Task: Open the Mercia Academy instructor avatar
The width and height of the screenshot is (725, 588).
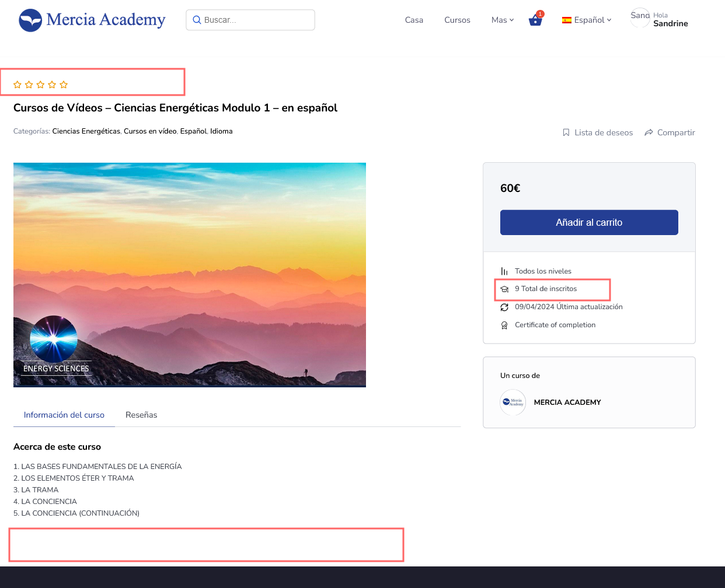Action: coord(513,402)
